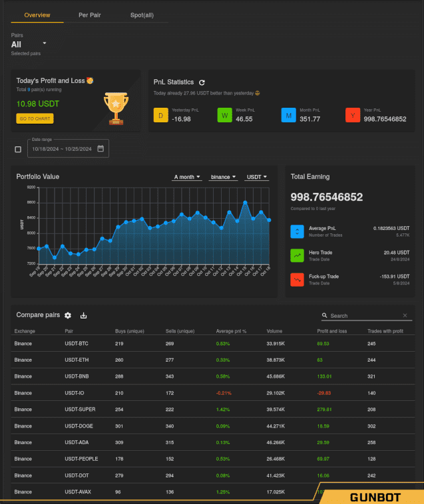Open the date range calendar picker
Screen dimensions: 424x504
[101, 149]
